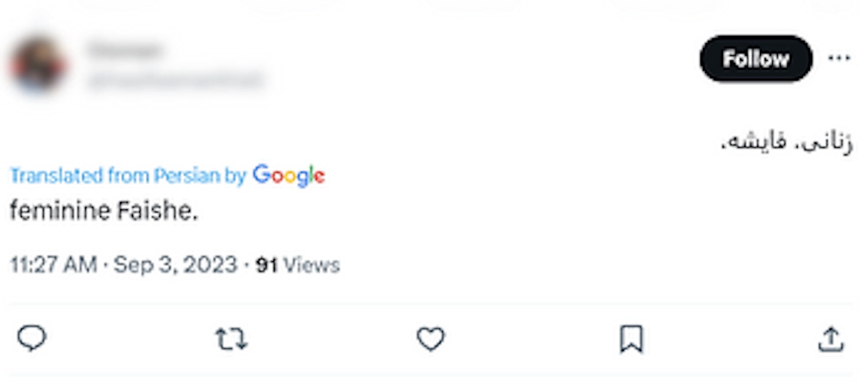Click the word 'feminine' in translation
The image size is (868, 387).
pos(60,211)
